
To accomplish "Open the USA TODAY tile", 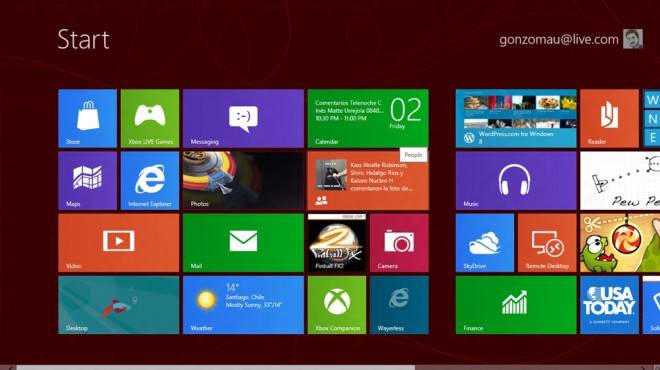I will pos(609,305).
